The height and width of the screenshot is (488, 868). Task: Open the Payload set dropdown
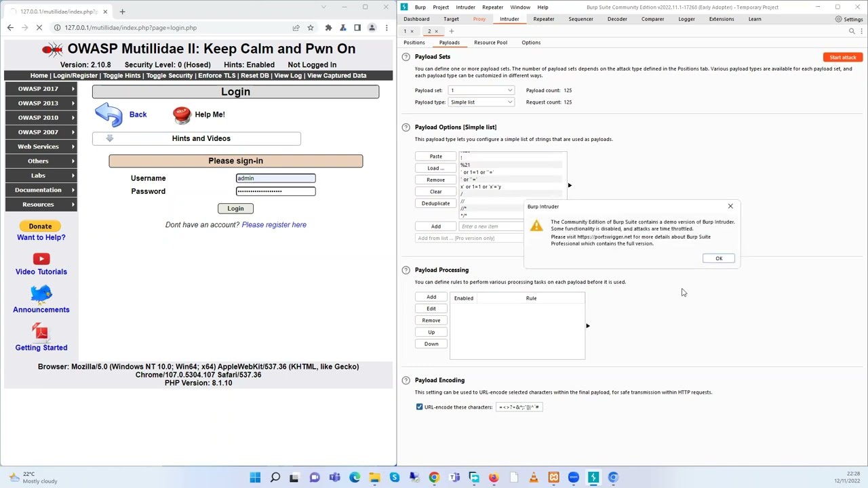[x=481, y=90]
